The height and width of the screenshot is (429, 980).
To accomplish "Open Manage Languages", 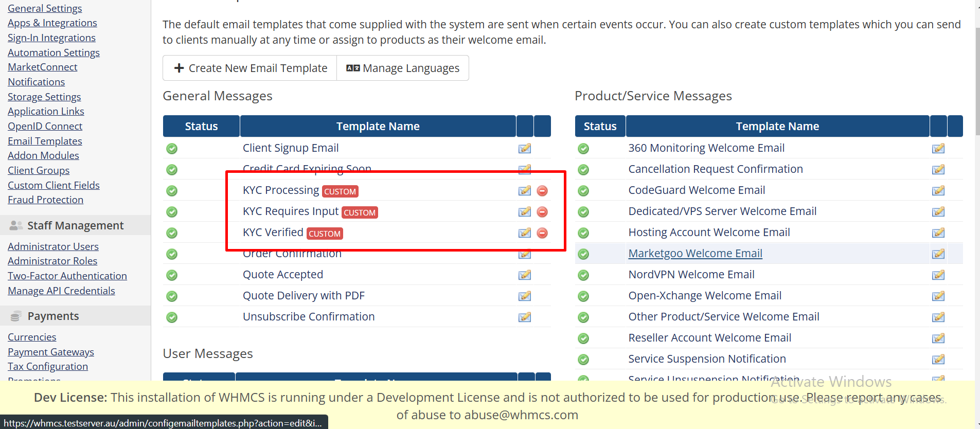I will [x=403, y=68].
